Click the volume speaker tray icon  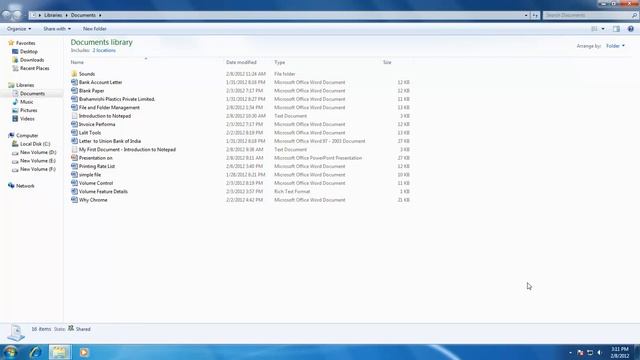pos(599,352)
